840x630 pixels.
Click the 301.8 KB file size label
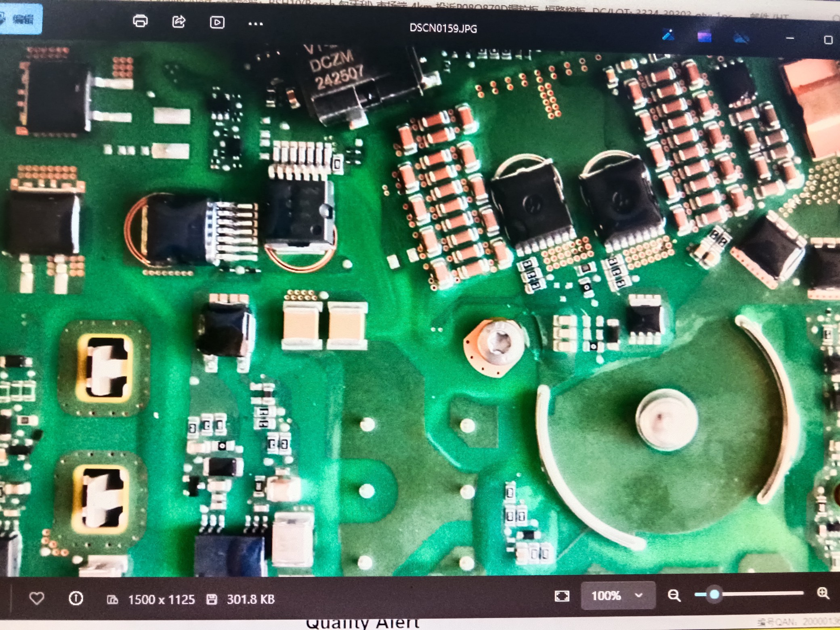click(250, 599)
